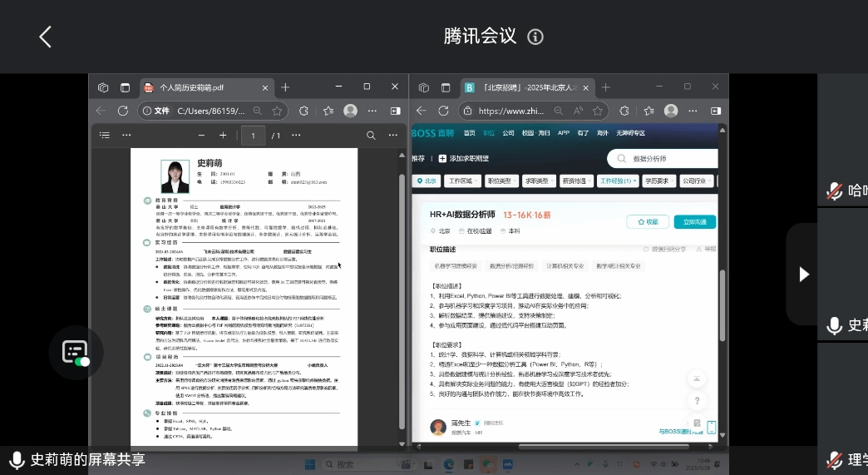Image resolution: width=868 pixels, height=475 pixels.
Task: Zoom in the PDF with plus button
Action: pyautogui.click(x=223, y=135)
